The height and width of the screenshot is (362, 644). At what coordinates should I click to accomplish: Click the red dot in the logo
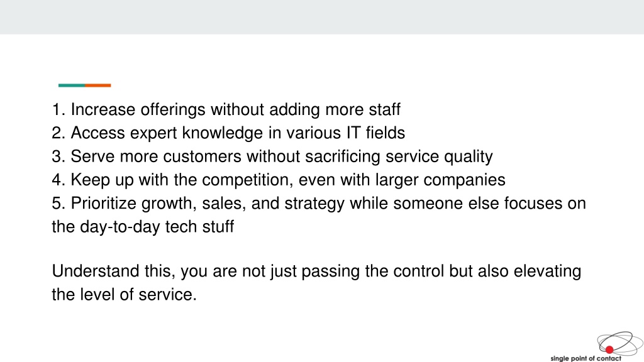pyautogui.click(x=609, y=349)
